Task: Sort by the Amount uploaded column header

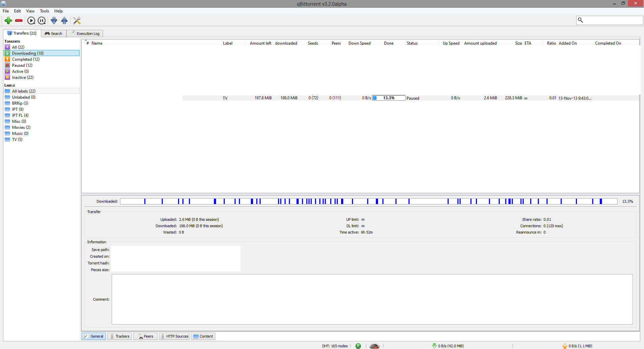Action: (x=480, y=43)
